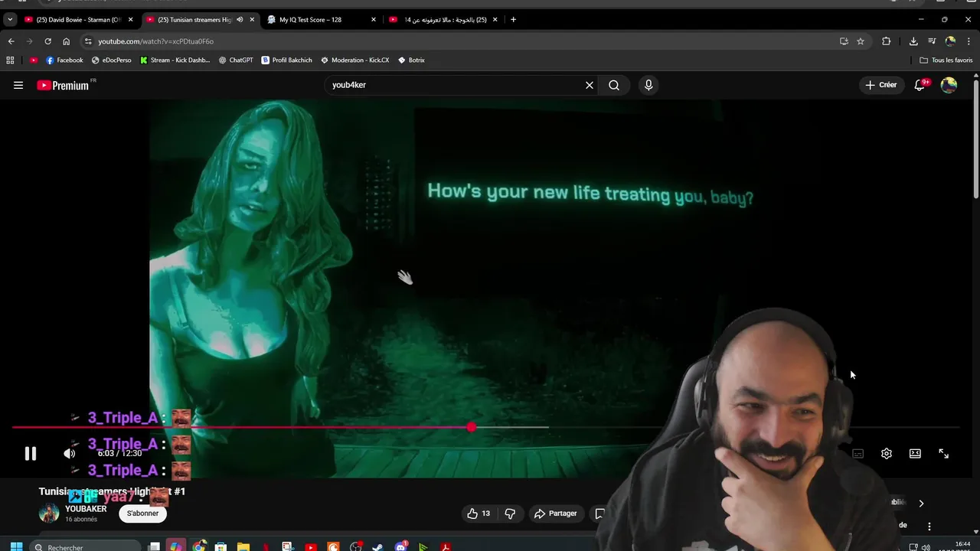The height and width of the screenshot is (551, 980).
Task: Open the YouTube account avatar menu
Action: pyautogui.click(x=949, y=85)
